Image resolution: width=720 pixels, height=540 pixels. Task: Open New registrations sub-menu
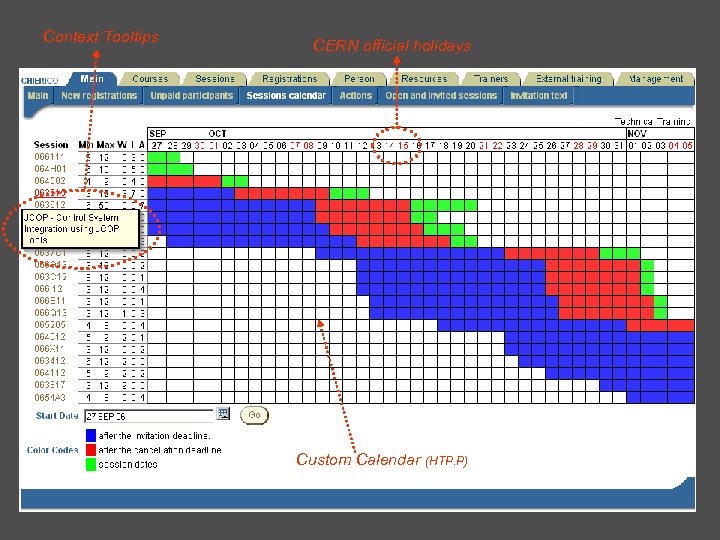click(99, 96)
